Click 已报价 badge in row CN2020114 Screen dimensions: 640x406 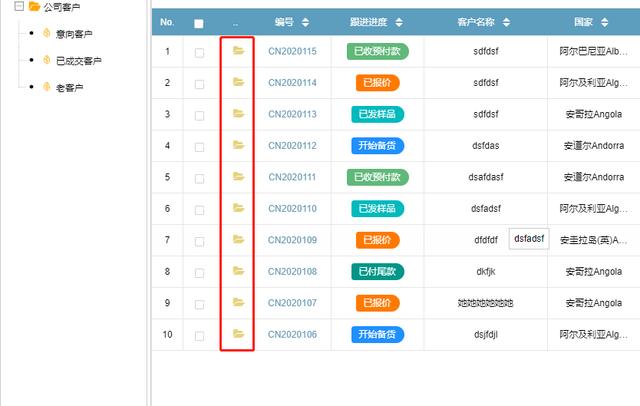point(378,83)
